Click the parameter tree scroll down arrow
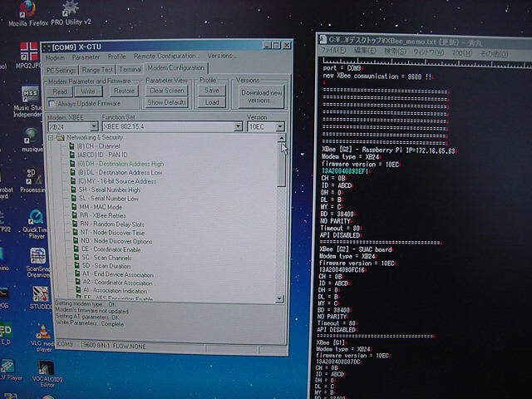The width and height of the screenshot is (532, 399). click(280, 298)
